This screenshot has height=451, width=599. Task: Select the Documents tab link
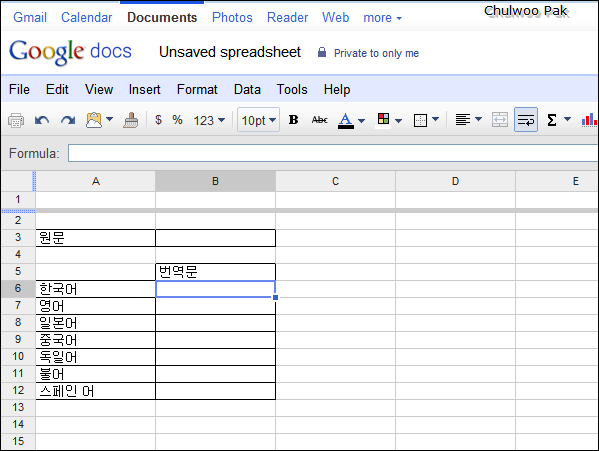(162, 17)
